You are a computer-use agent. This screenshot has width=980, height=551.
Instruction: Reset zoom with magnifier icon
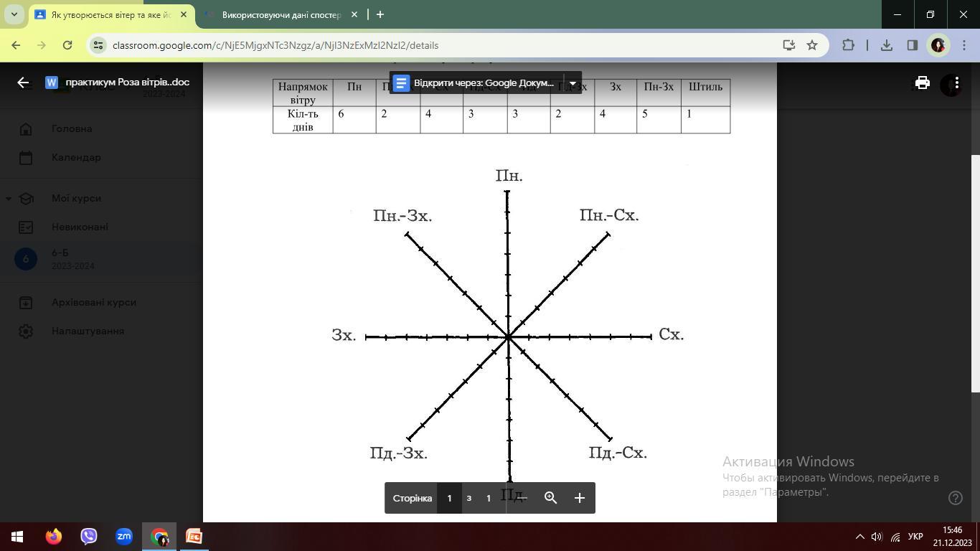[550, 498]
